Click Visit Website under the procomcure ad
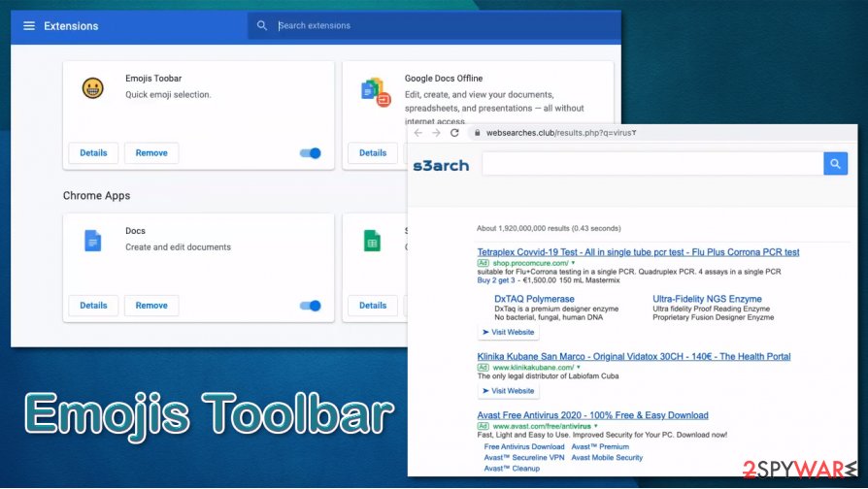The height and width of the screenshot is (489, 868). click(x=508, y=332)
